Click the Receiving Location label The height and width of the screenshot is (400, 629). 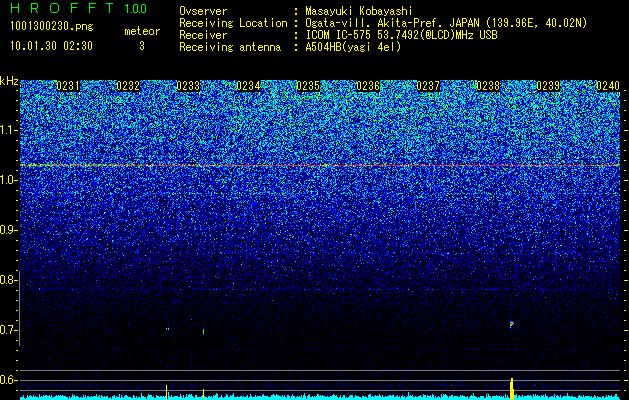pyautogui.click(x=233, y=23)
